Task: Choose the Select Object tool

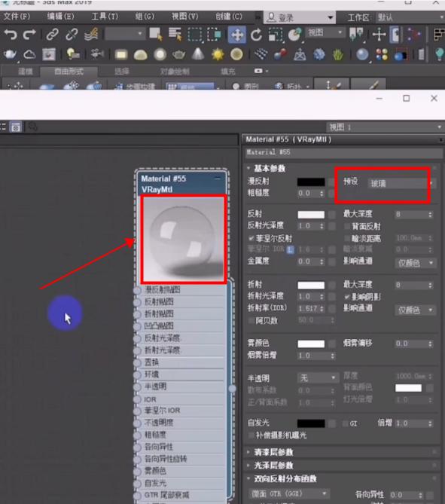Action: pyautogui.click(x=156, y=34)
